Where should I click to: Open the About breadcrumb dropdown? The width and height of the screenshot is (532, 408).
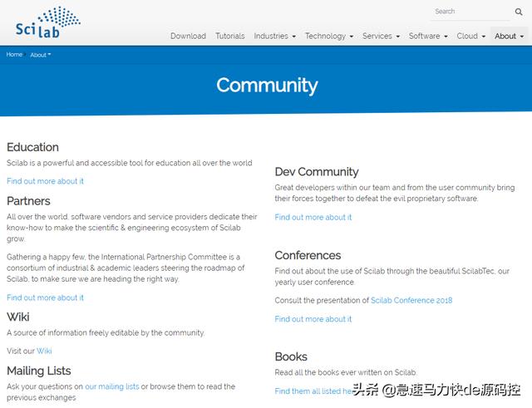click(41, 55)
